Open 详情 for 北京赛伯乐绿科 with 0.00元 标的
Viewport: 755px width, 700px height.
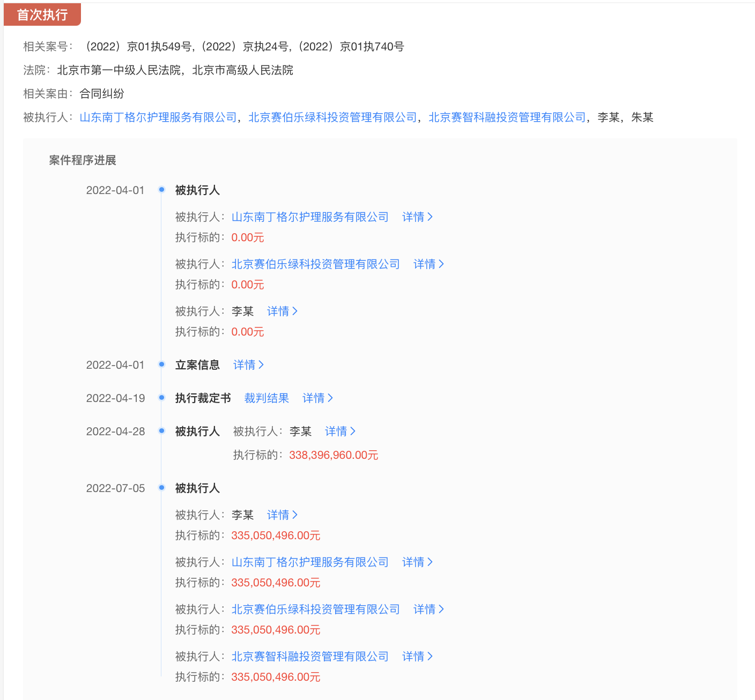pyautogui.click(x=428, y=264)
